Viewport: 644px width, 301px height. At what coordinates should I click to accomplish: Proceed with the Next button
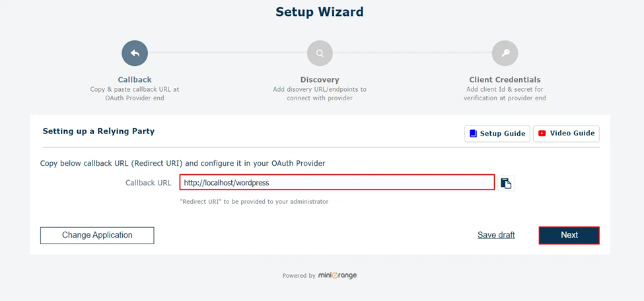click(569, 235)
